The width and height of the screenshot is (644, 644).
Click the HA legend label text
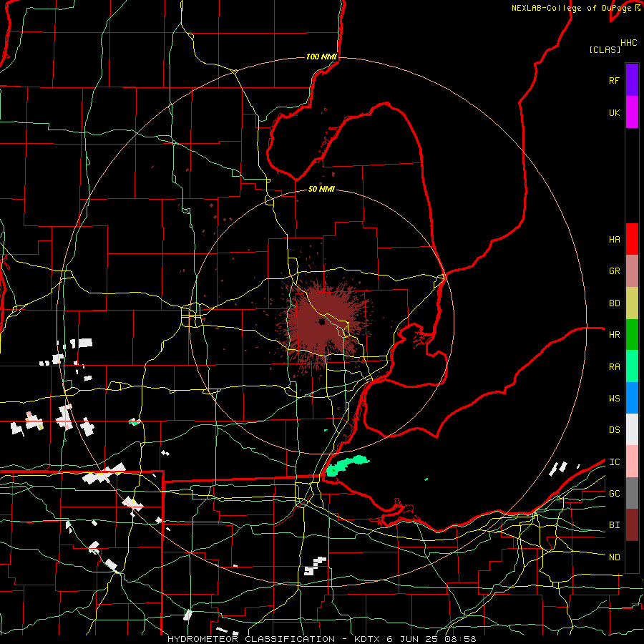614,239
